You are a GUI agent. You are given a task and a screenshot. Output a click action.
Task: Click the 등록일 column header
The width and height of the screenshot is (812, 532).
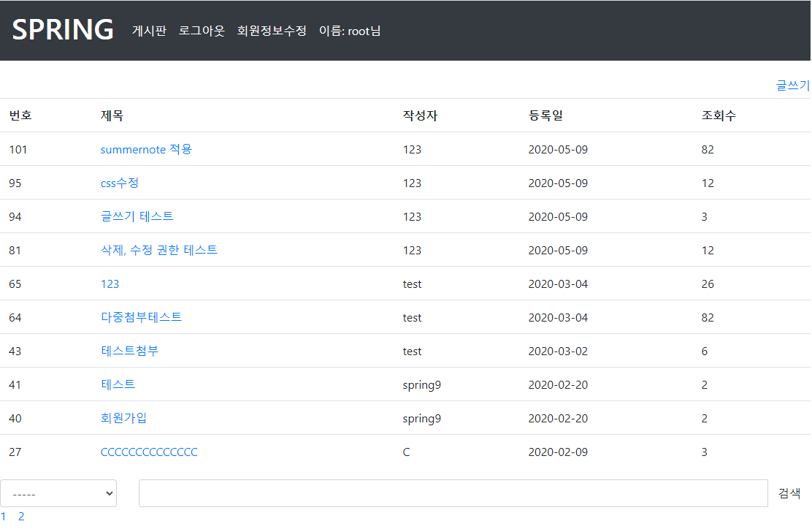click(x=545, y=115)
